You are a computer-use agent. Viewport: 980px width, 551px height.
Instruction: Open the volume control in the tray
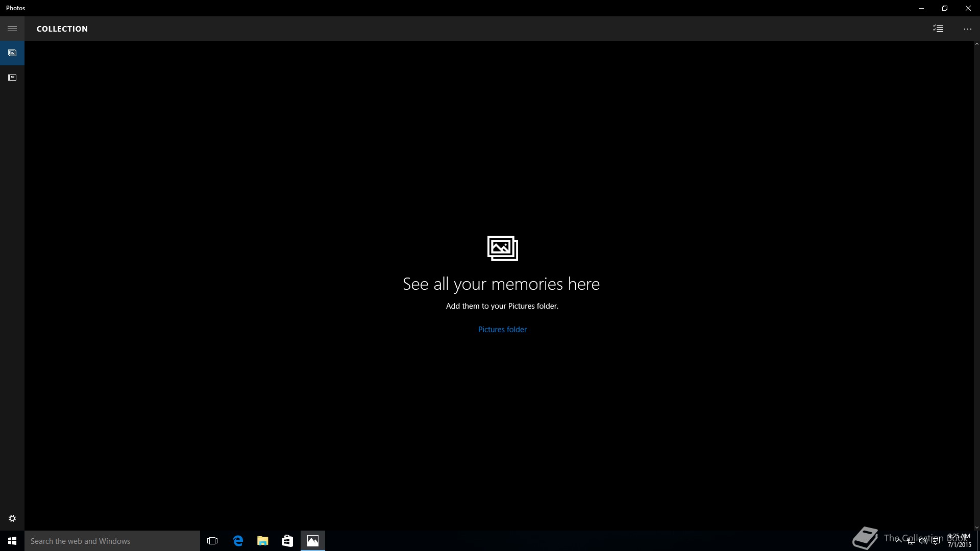click(x=923, y=541)
